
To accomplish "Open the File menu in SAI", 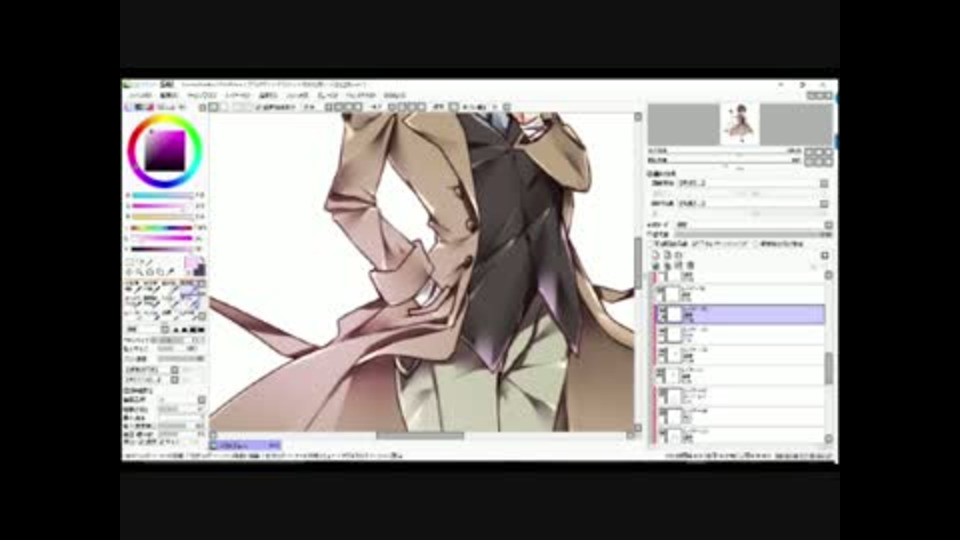I will pos(140,96).
